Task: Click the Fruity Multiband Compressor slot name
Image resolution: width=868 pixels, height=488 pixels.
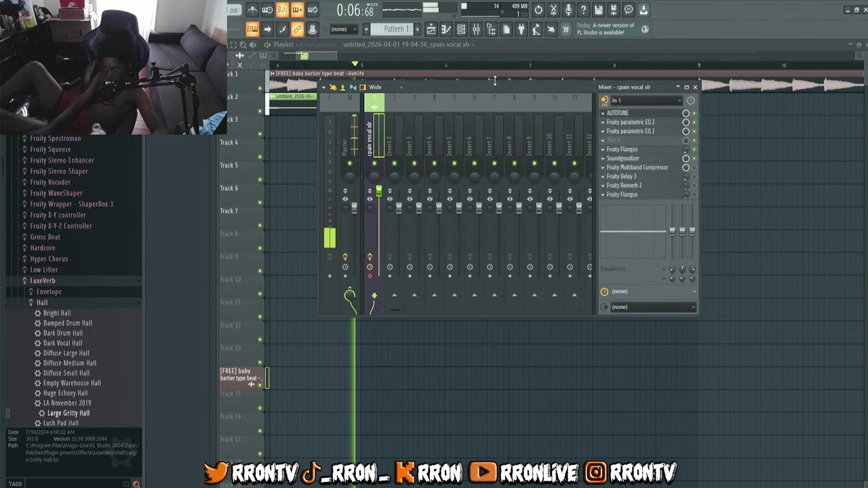Action: point(637,167)
